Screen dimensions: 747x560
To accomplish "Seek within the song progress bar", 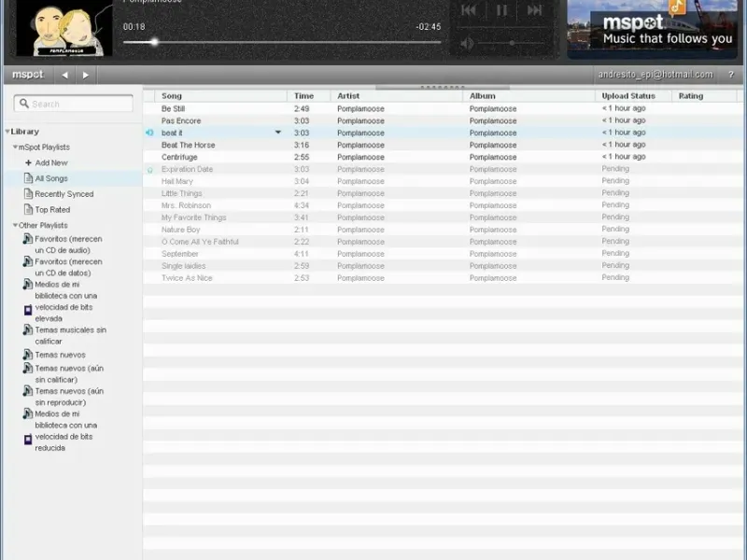I will tap(282, 42).
